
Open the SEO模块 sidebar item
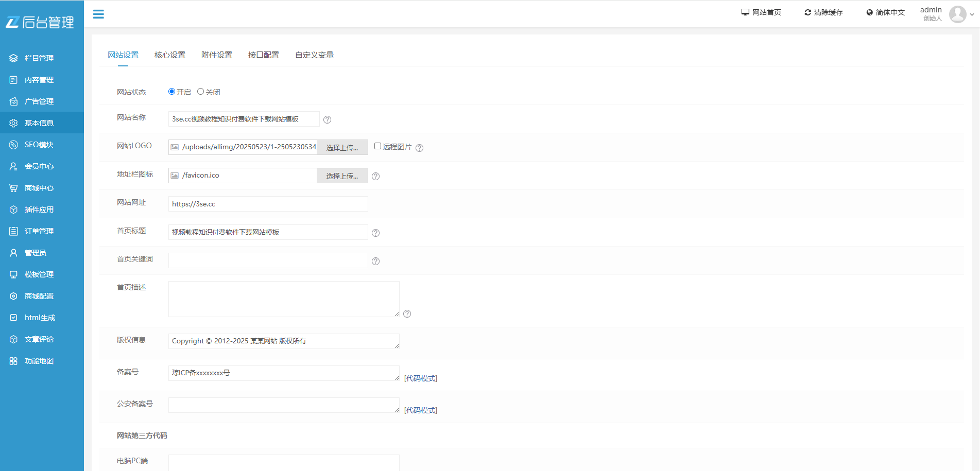(x=39, y=145)
